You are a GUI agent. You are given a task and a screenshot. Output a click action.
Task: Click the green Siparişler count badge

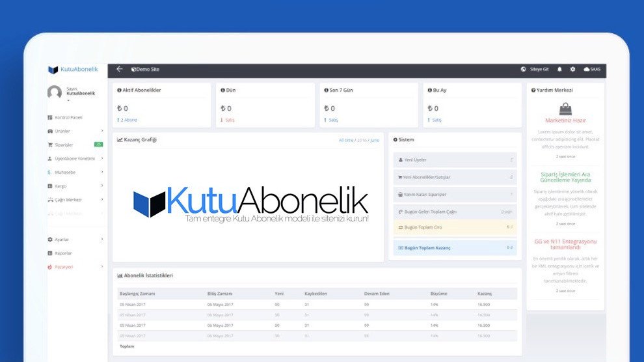point(99,145)
